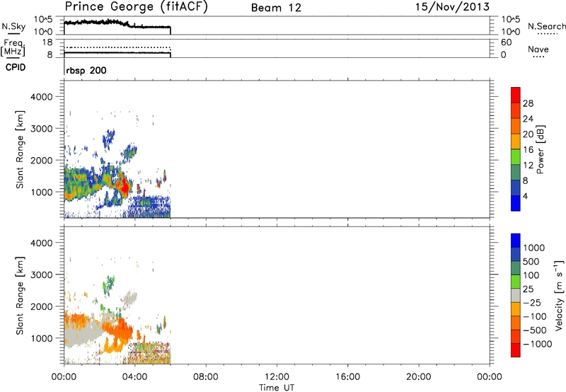566x392 pixels.
Task: Click the '2000' tick of the velocity panel
Action: (x=41, y=306)
